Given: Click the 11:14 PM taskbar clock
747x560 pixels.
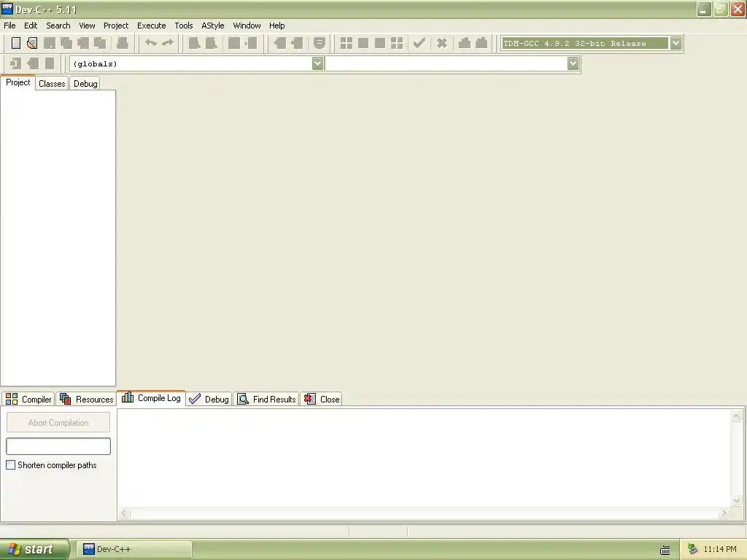Looking at the screenshot, I should pos(720,549).
